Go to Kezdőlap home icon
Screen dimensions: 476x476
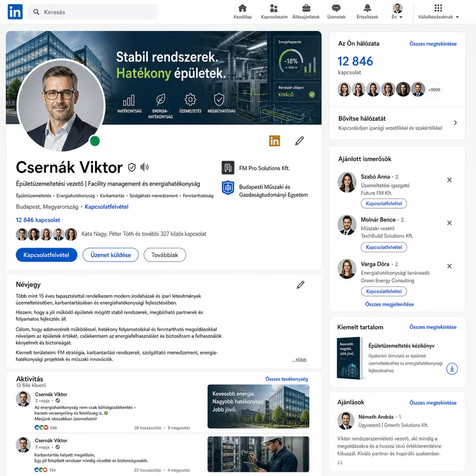tap(242, 8)
